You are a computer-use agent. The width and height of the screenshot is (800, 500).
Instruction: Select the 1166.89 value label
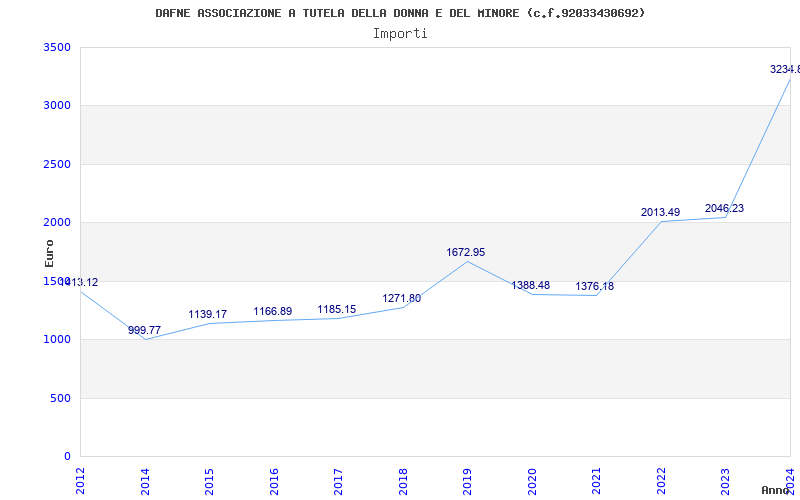coord(272,311)
